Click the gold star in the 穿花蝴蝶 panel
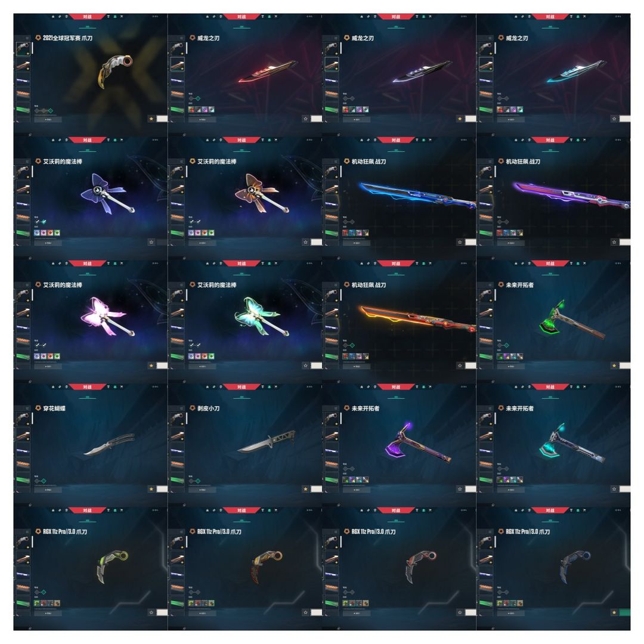The image size is (644, 644). tap(151, 489)
